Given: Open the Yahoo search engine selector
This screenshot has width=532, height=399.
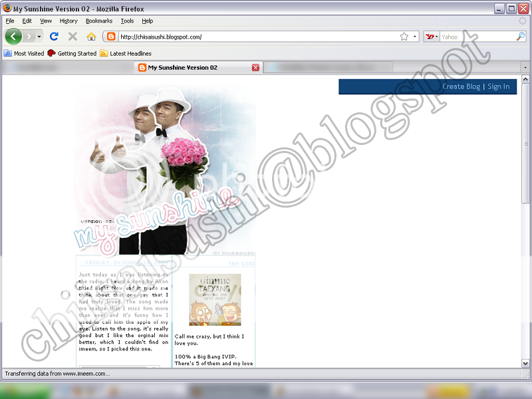Looking at the screenshot, I should (432, 37).
